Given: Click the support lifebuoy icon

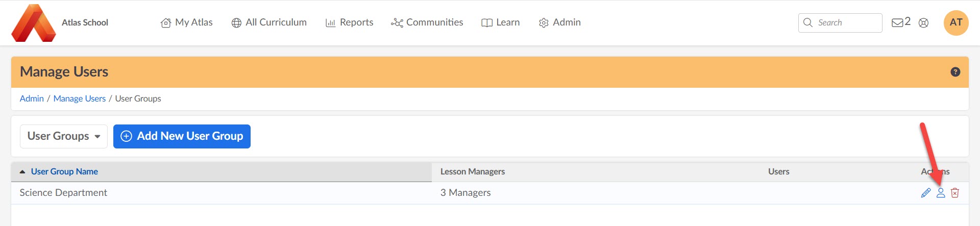Looking at the screenshot, I should pos(923,22).
